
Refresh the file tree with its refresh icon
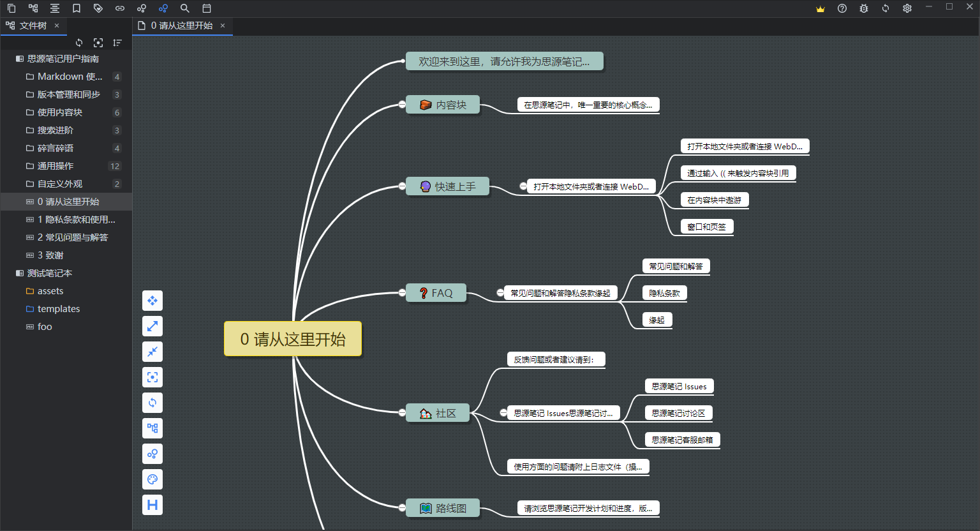pyautogui.click(x=79, y=43)
